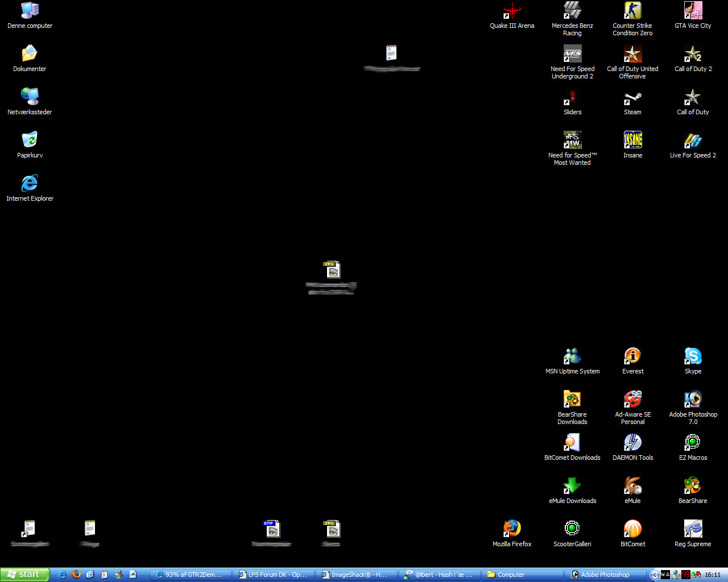Select the eMule desktop shortcut

(x=632, y=490)
